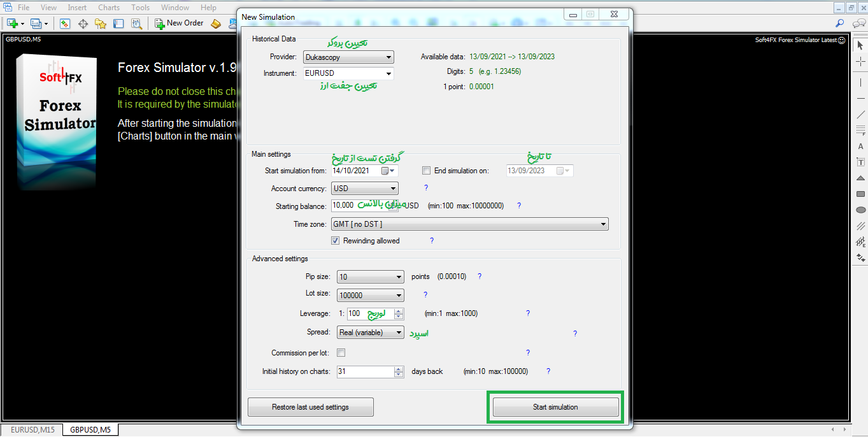Select the Rectangle shape tool

click(861, 194)
